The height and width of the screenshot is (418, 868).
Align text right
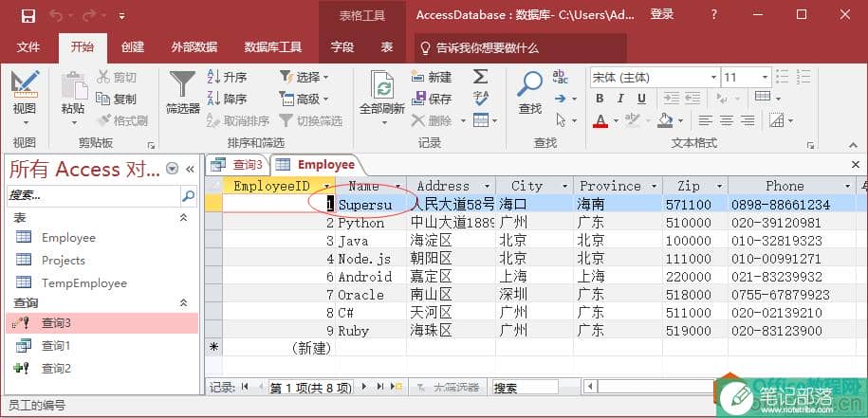click(748, 120)
